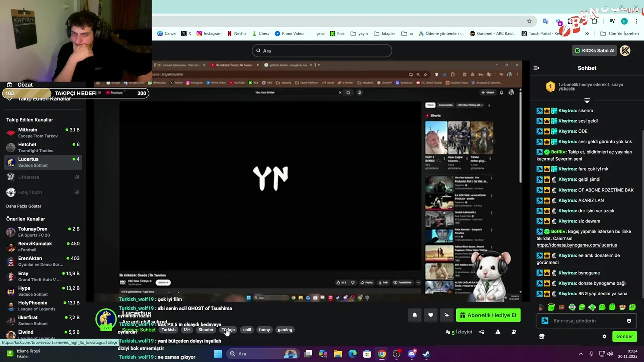Click the first emote in chat quick row
Image resolution: width=644 pixels, height=362 pixels.
(541, 307)
